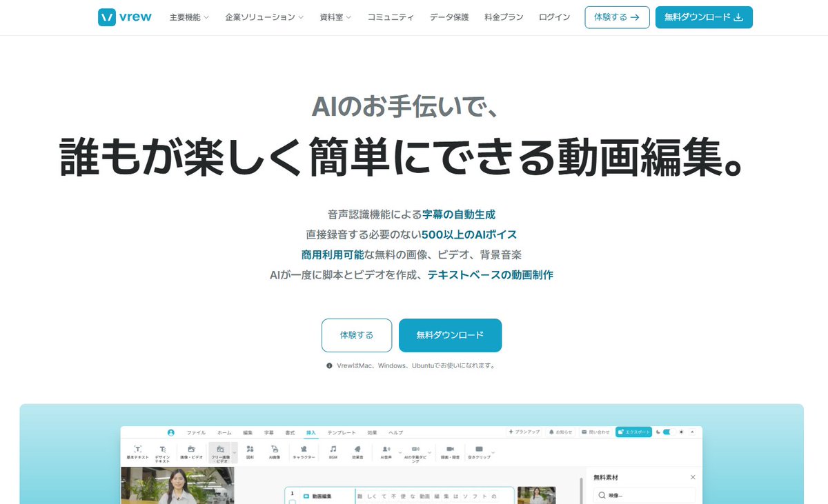
Task: Click the 問い合わせ mail button
Action: 595,432
